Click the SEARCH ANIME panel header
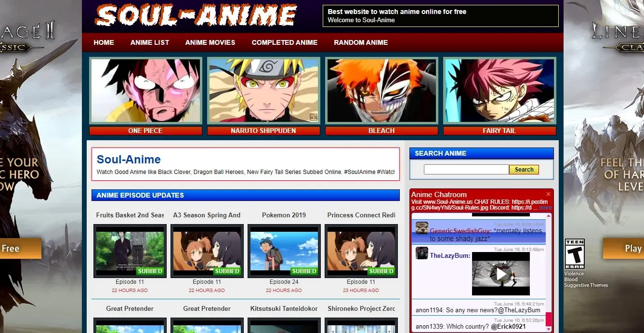 pyautogui.click(x=482, y=153)
